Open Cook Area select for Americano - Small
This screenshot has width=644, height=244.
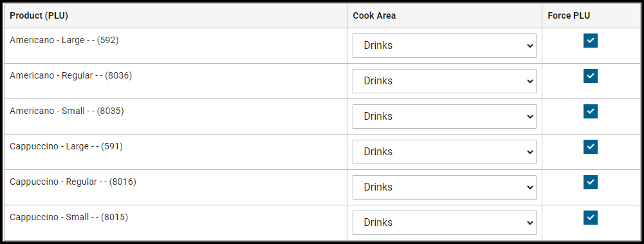(445, 117)
